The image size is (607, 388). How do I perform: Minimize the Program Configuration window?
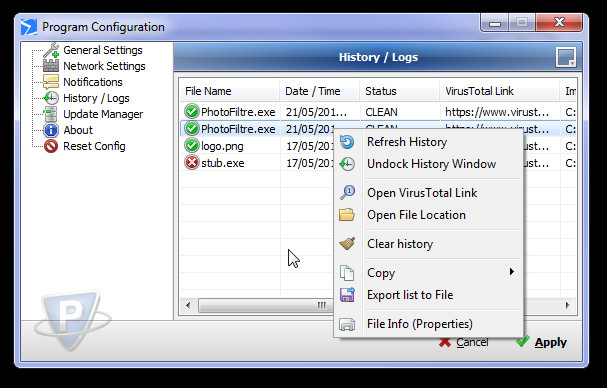pos(495,23)
